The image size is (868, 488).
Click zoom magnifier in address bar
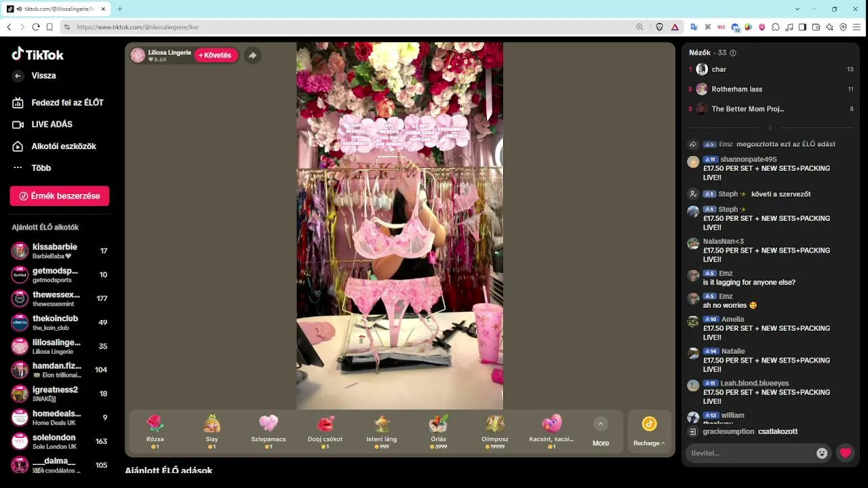coord(639,27)
